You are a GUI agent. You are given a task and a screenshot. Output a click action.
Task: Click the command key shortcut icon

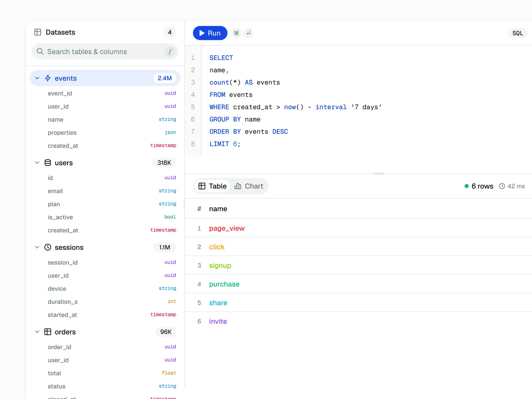(x=236, y=33)
